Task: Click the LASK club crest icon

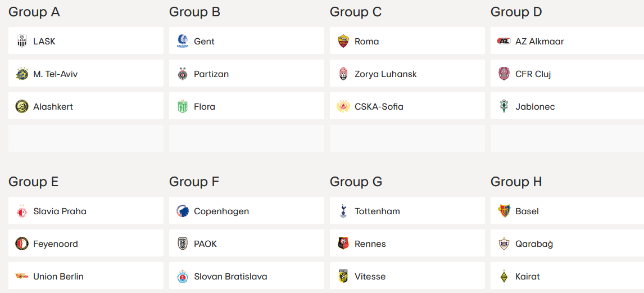Action: click(22, 41)
